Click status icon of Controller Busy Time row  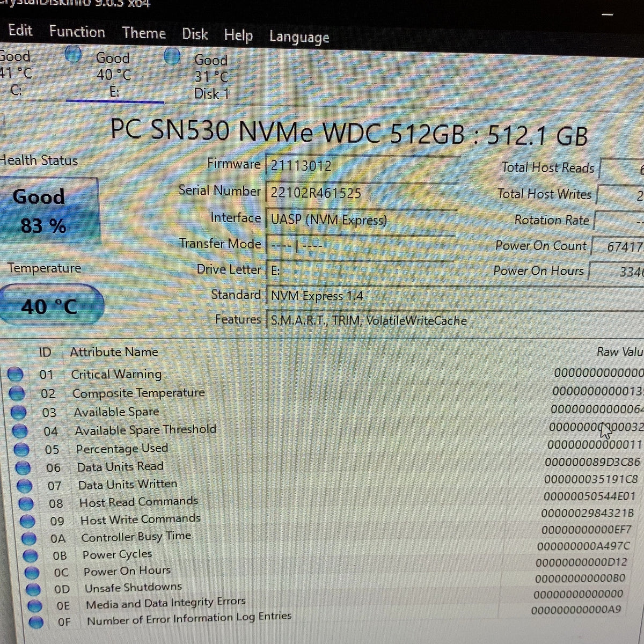[x=30, y=538]
